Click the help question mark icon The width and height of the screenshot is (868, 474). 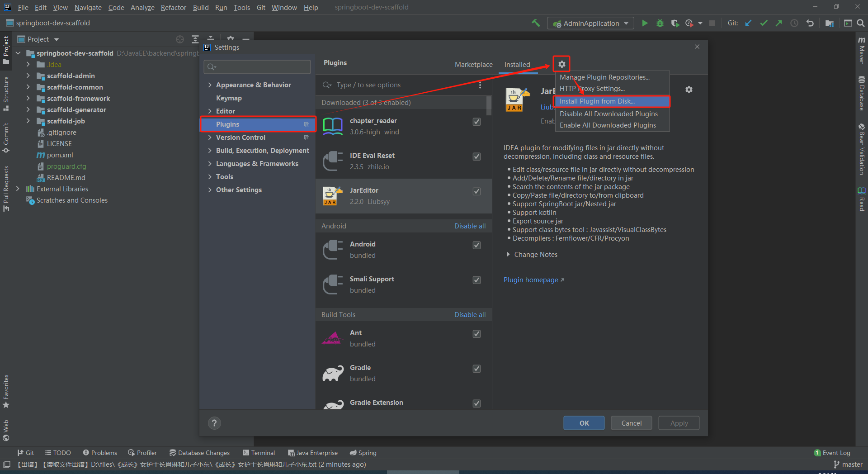[214, 423]
